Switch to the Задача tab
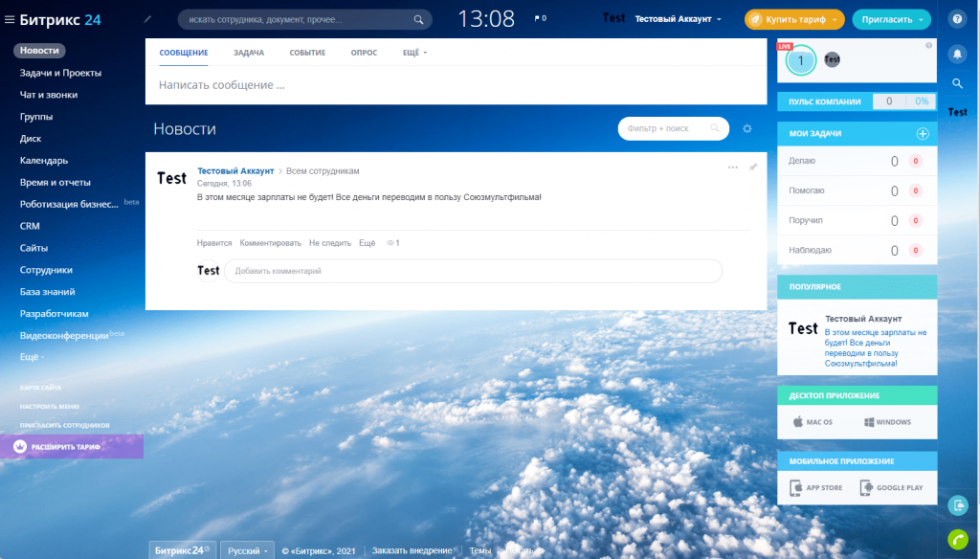 click(249, 53)
